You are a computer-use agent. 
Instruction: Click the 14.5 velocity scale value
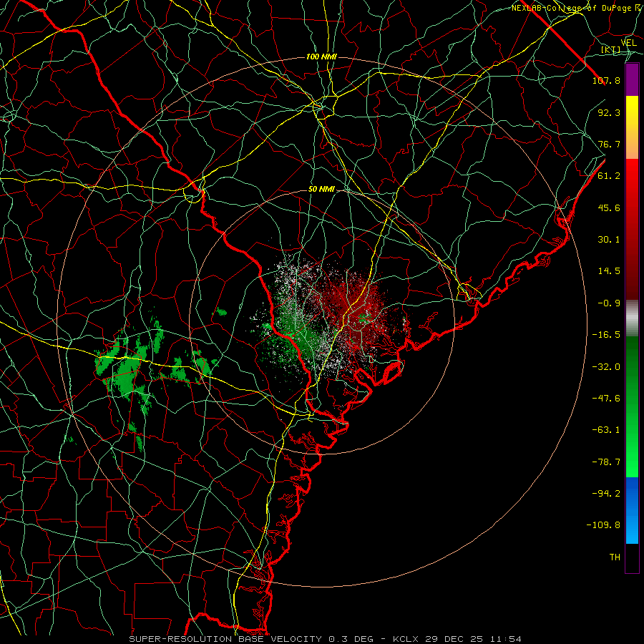[609, 271]
